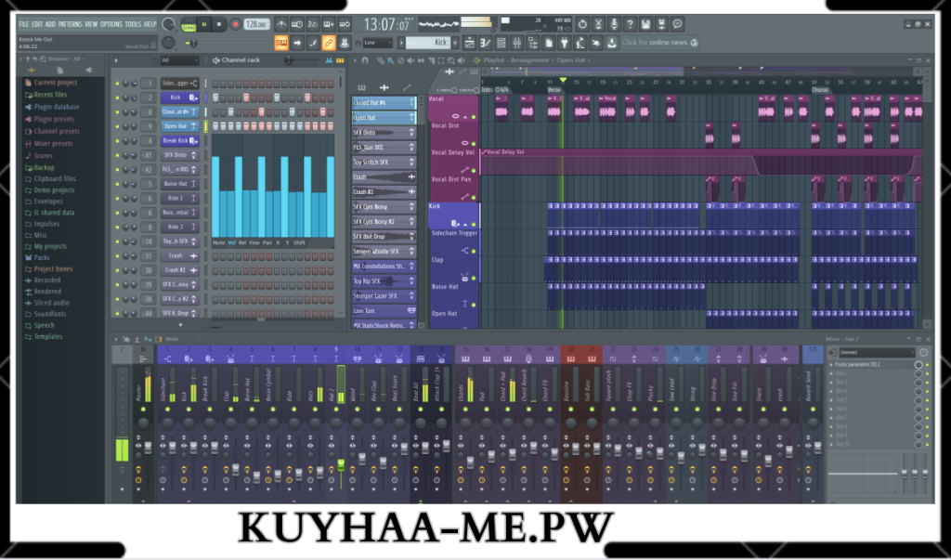
Task: Click the Verse timeline marker
Action: click(554, 90)
